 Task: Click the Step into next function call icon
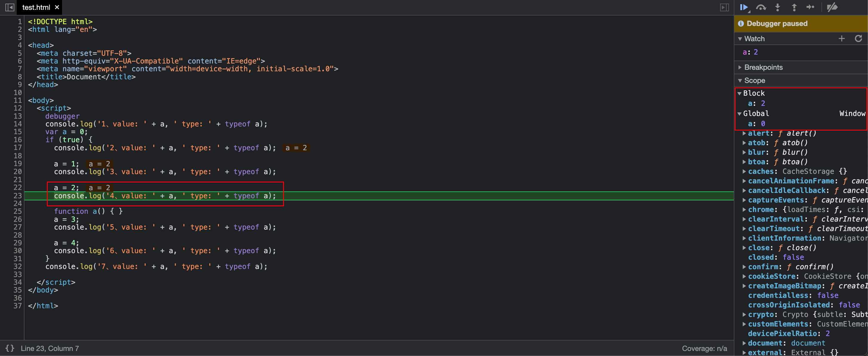(778, 7)
